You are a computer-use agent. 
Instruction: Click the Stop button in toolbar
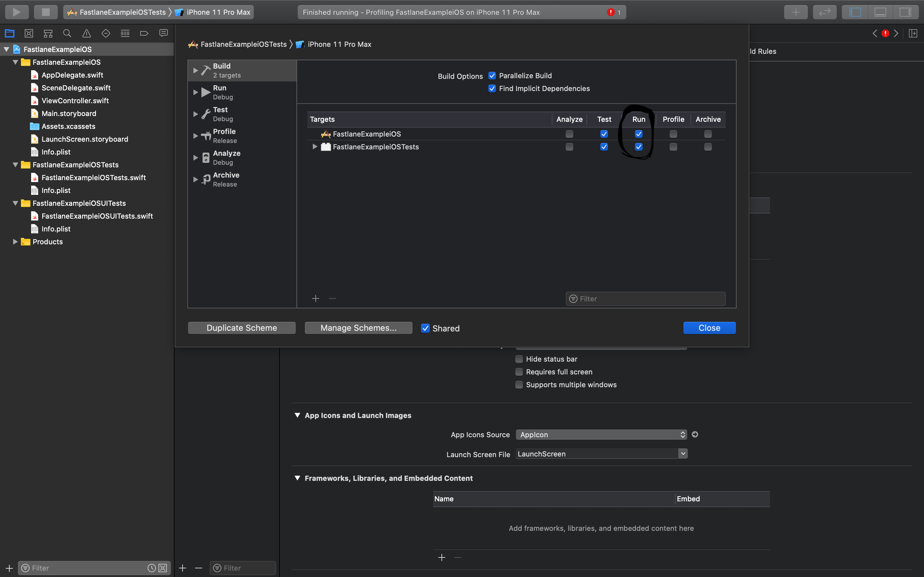coord(46,12)
